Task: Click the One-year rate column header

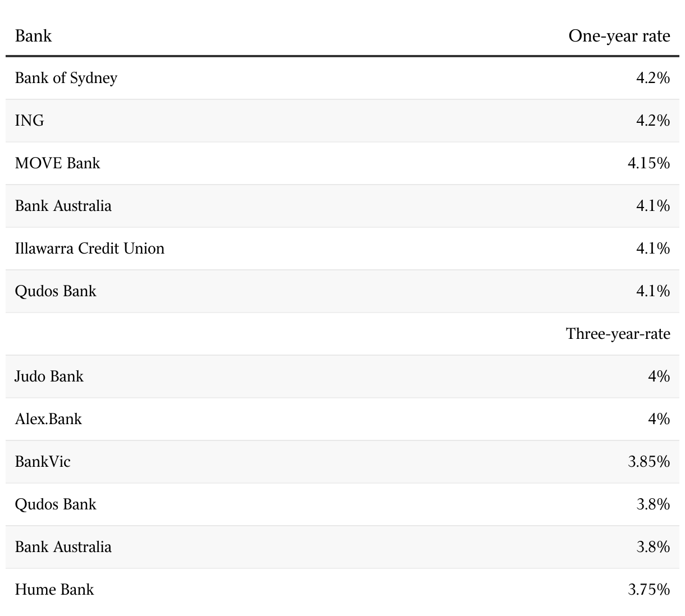Action: click(619, 36)
